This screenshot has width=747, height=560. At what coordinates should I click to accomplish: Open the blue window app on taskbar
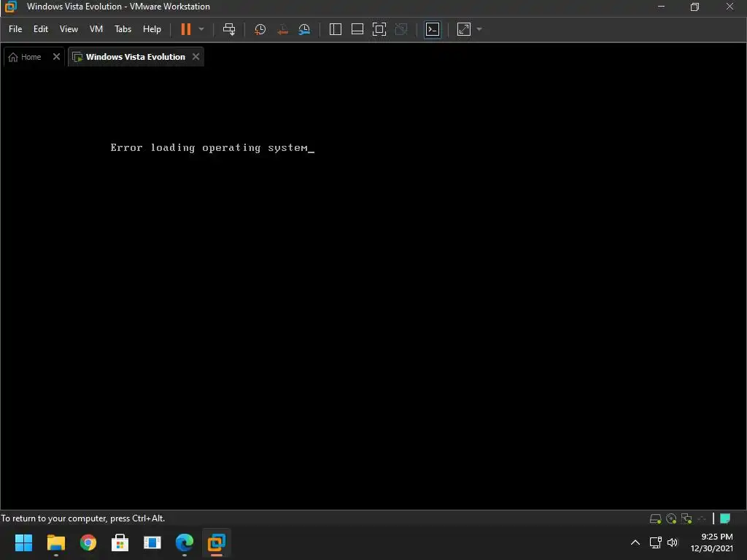tap(152, 542)
